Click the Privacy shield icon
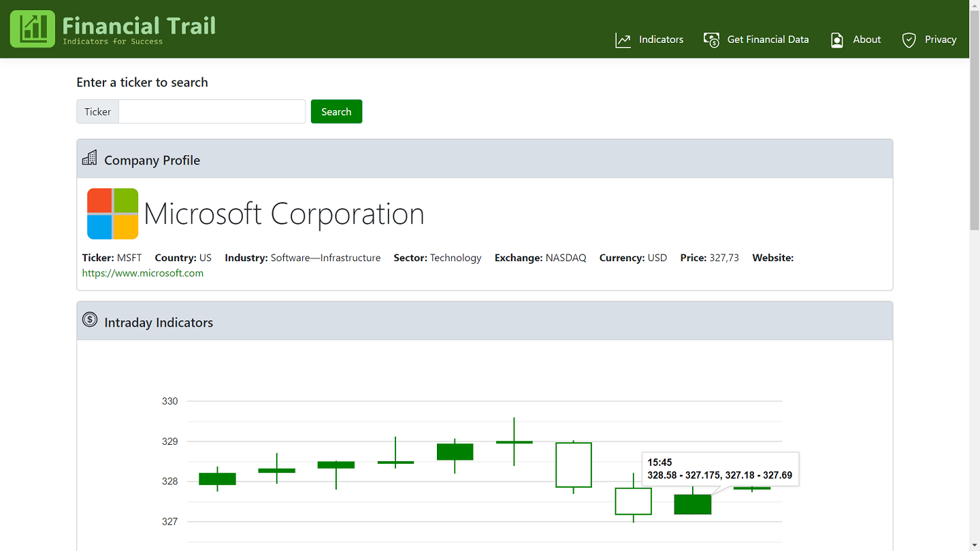This screenshot has width=980, height=551. click(x=908, y=39)
